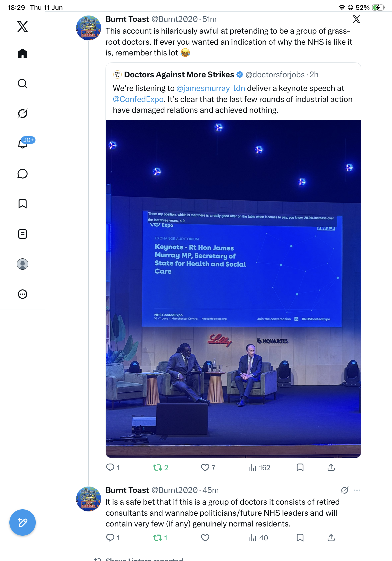Bookmark the first Burnt Toast post
This screenshot has height=561, width=392.
(300, 467)
